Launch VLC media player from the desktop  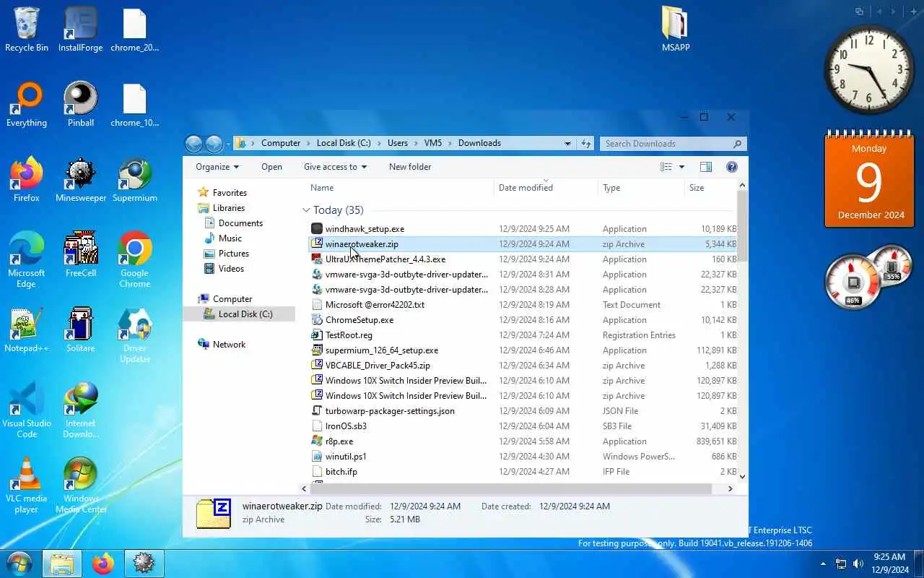click(27, 486)
